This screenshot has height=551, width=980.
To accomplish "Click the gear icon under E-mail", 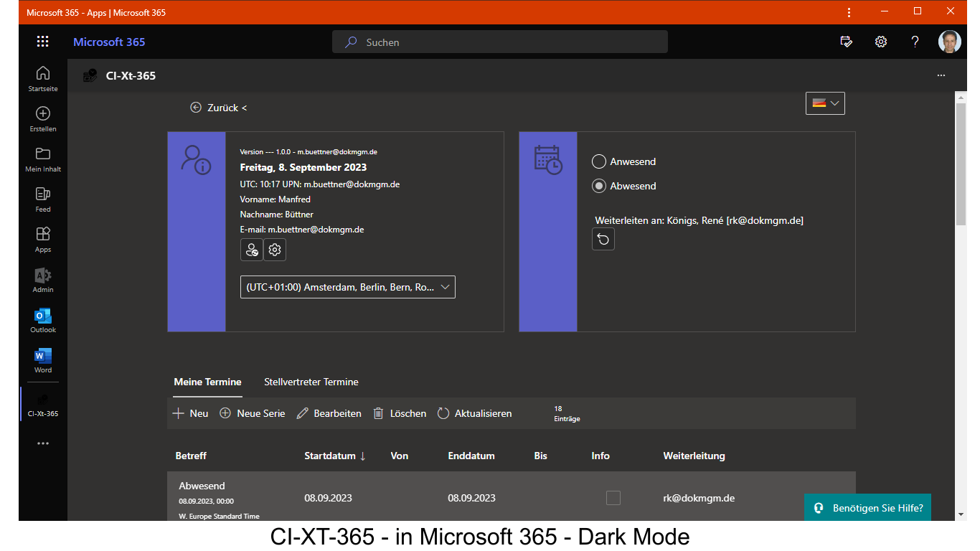I will click(275, 250).
